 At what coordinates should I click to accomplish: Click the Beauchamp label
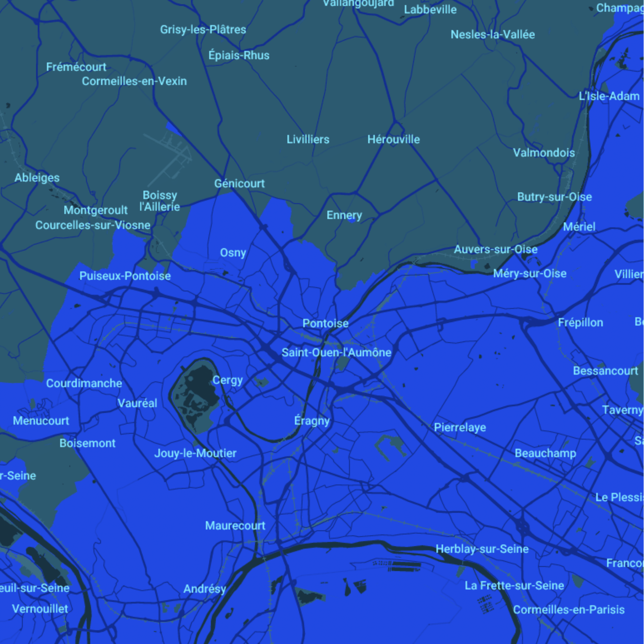tap(545, 453)
